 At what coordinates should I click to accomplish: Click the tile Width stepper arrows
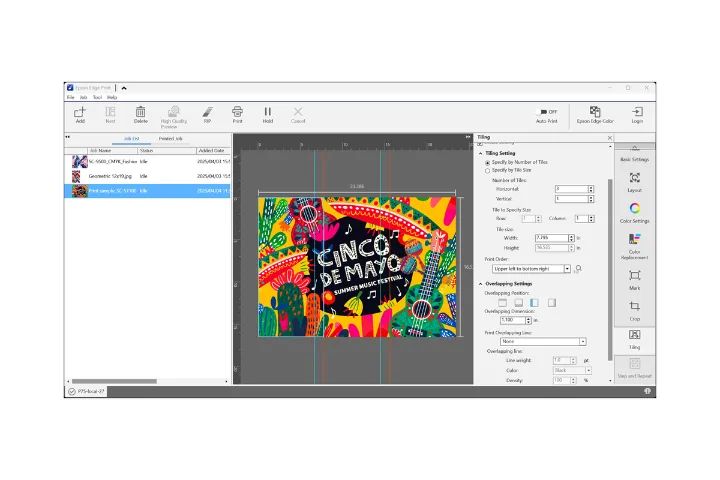point(572,238)
